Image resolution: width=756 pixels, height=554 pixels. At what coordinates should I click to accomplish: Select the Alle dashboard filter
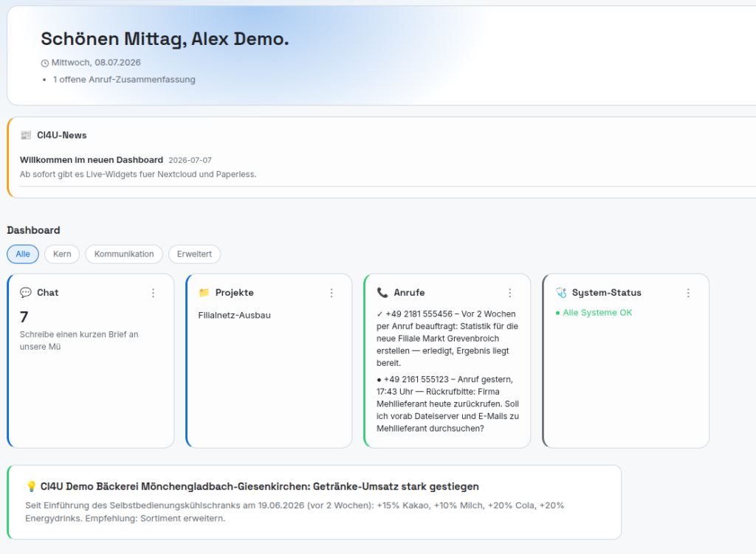coord(23,255)
